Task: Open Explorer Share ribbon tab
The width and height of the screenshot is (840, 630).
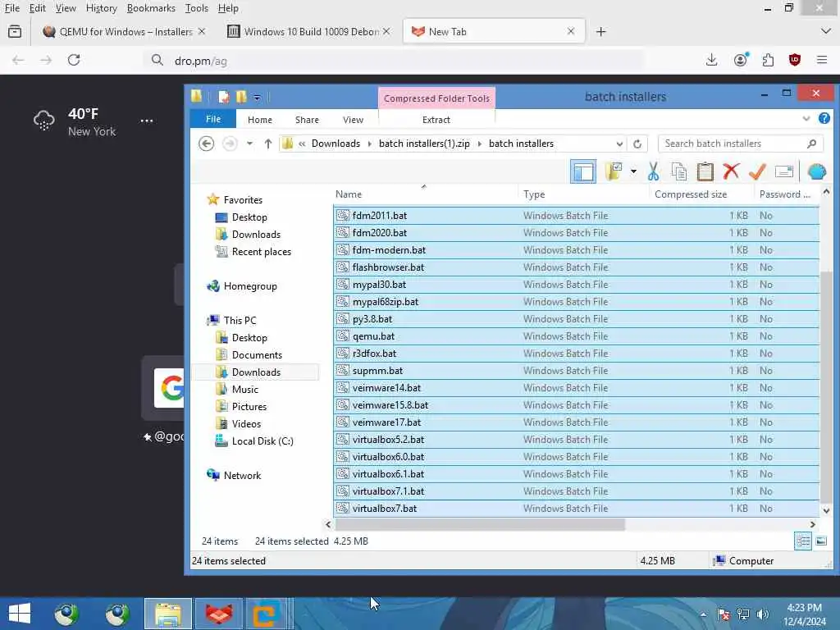Action: 307,120
